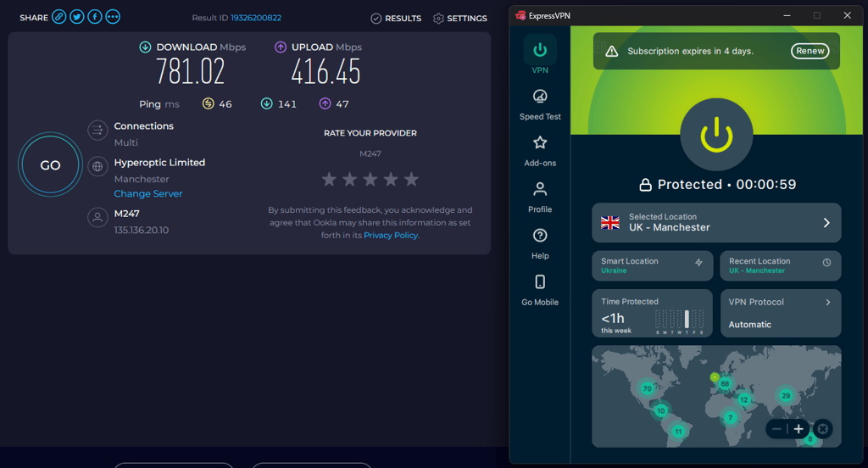Open Time Protected this week card

click(x=652, y=314)
